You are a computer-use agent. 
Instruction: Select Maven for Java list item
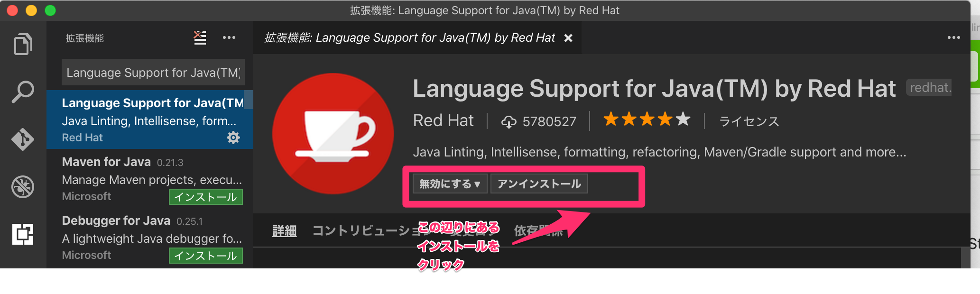click(x=150, y=178)
